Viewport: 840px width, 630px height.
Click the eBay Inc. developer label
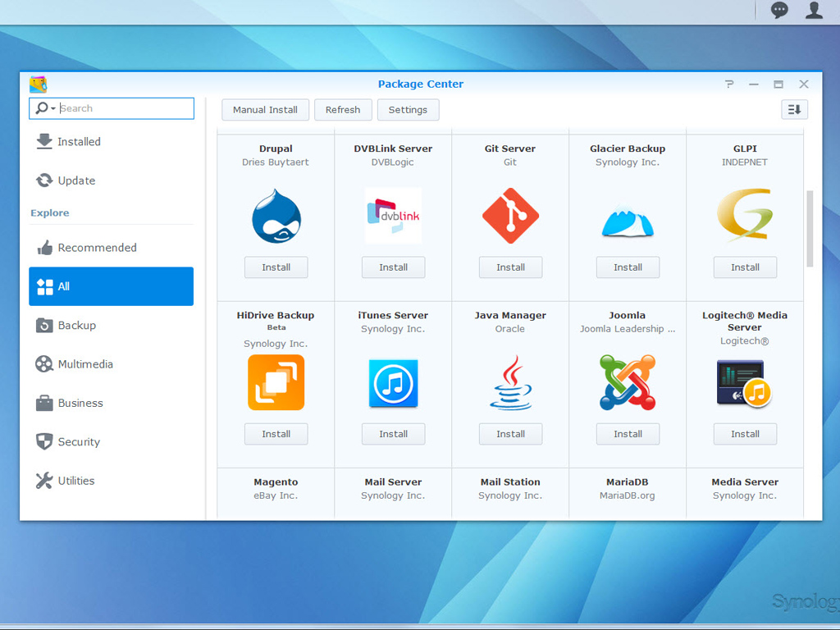[x=276, y=495]
